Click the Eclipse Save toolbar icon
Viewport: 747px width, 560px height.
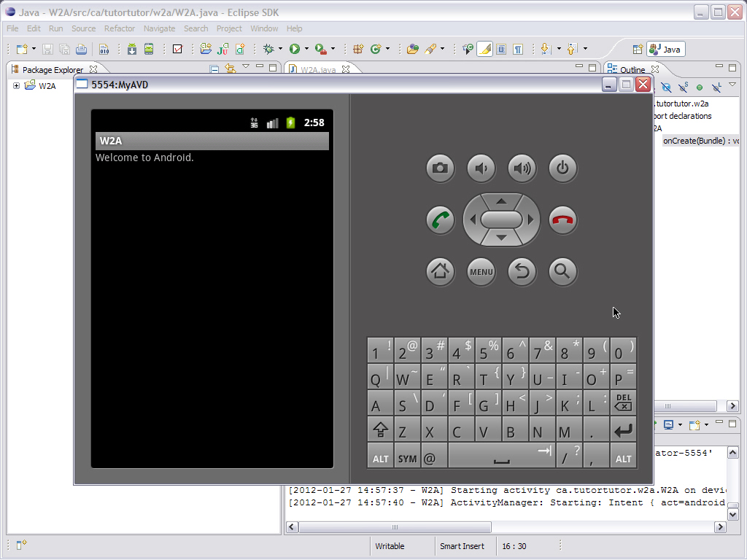(x=47, y=49)
